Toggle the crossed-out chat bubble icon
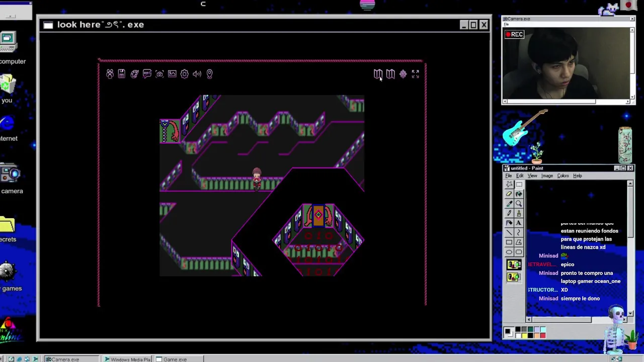Screen dimensions: 644x362 pyautogui.click(x=147, y=74)
